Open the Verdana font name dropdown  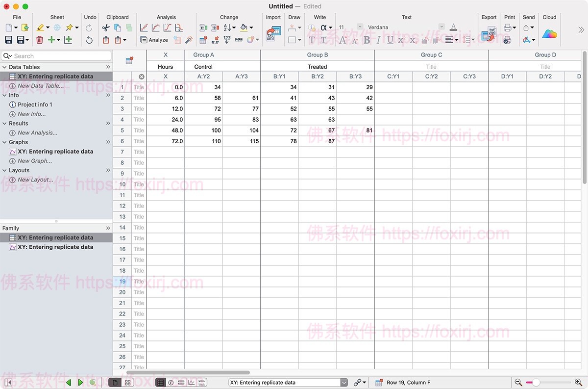(441, 27)
